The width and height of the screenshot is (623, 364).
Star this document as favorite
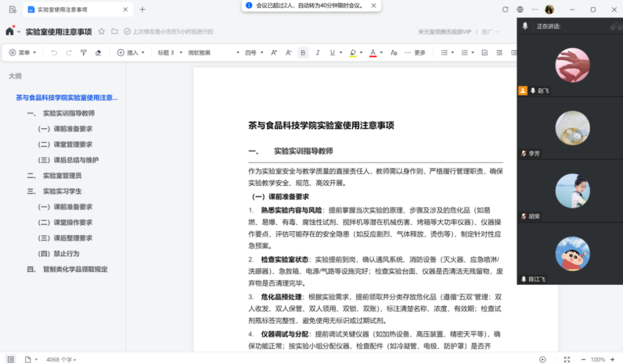point(101,31)
